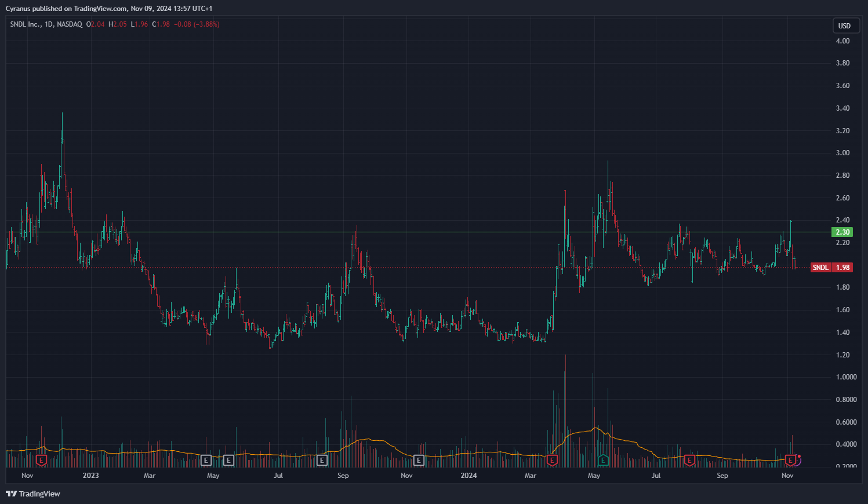Click the red earnings marker below November 2024
Viewport: 868px width, 504px height.
tap(790, 461)
